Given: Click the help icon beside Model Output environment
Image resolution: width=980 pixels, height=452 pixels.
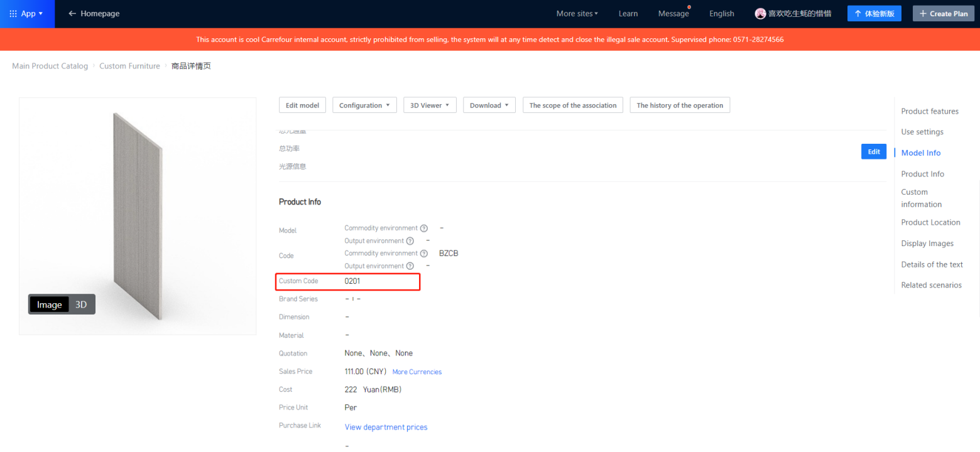Looking at the screenshot, I should (410, 241).
